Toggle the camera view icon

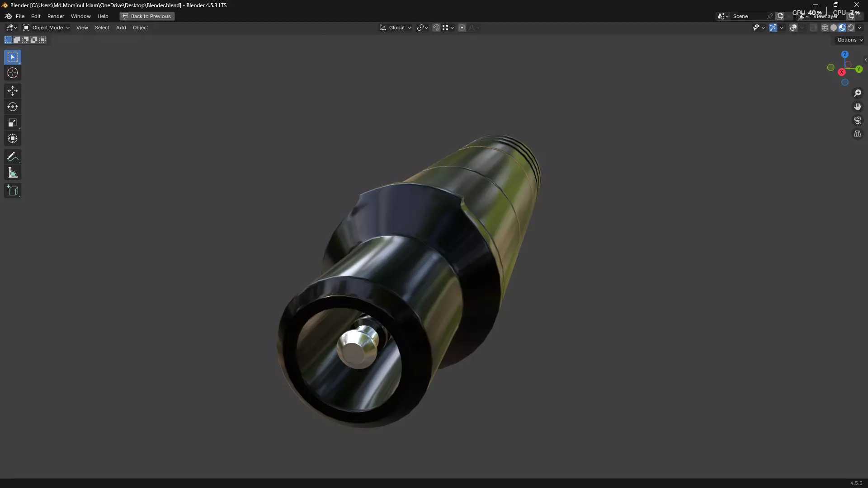point(858,120)
